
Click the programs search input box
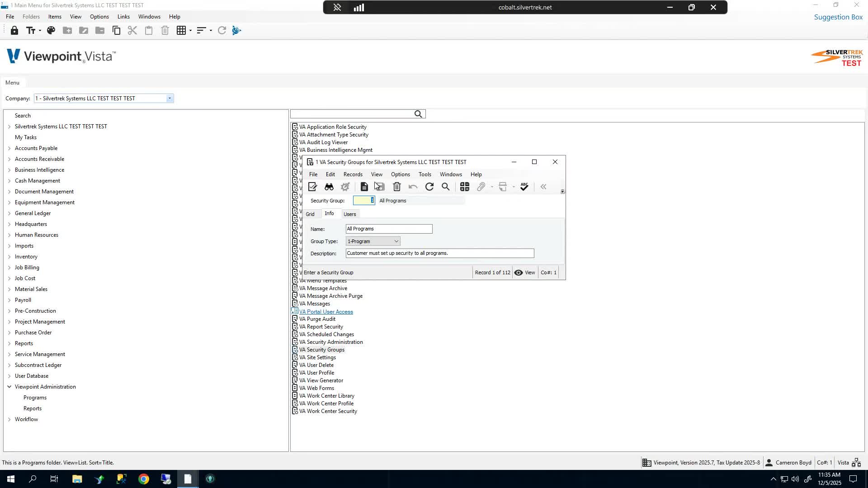point(352,114)
